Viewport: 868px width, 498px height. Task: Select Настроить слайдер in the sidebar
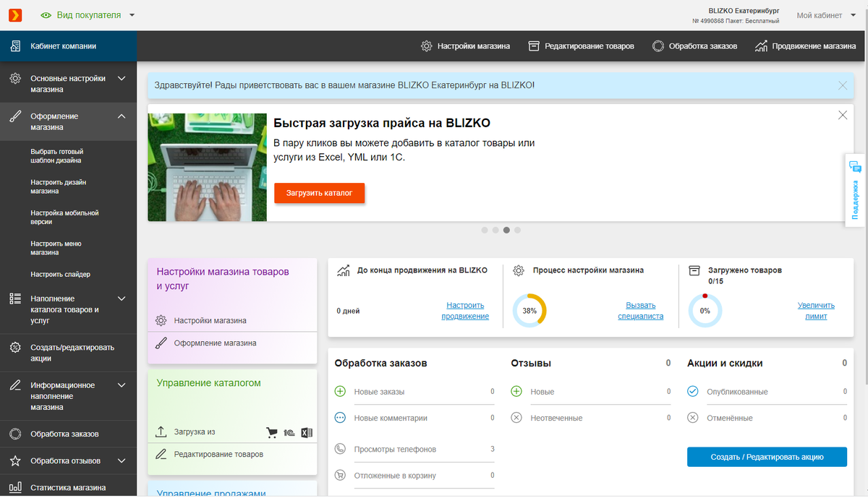(x=60, y=275)
